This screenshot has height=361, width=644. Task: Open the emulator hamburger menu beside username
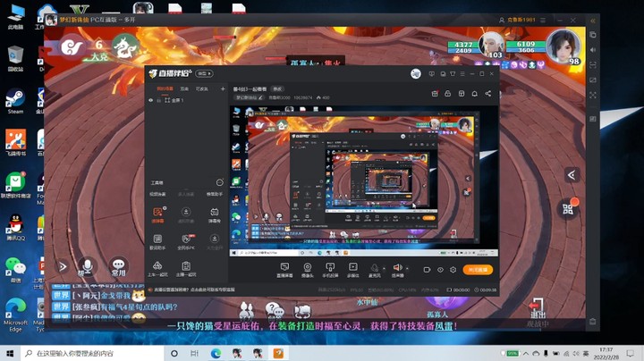coord(543,20)
